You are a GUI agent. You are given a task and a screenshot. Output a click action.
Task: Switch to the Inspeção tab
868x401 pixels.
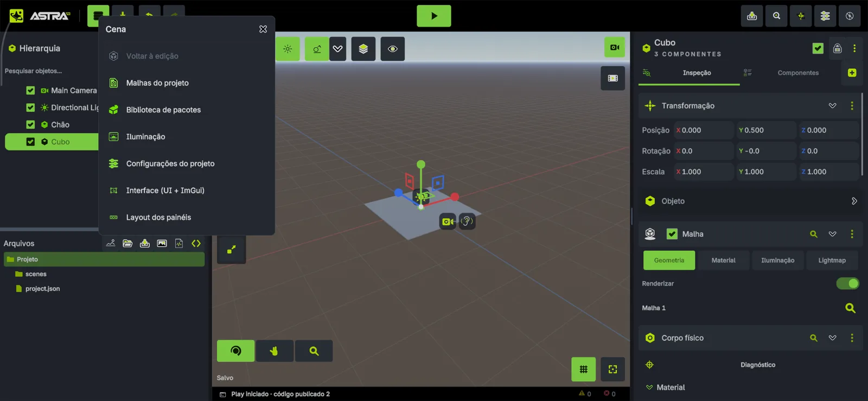click(697, 73)
